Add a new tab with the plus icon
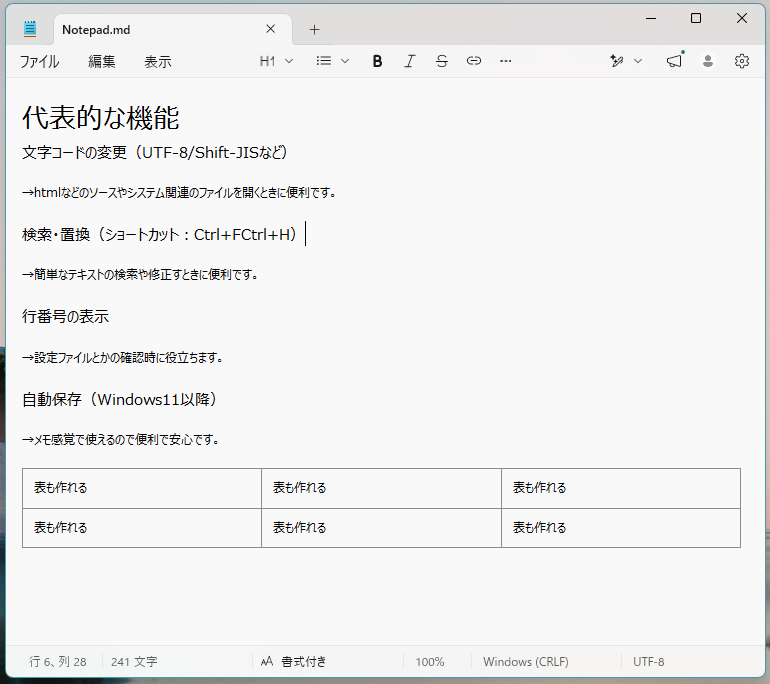770x684 pixels. point(314,29)
